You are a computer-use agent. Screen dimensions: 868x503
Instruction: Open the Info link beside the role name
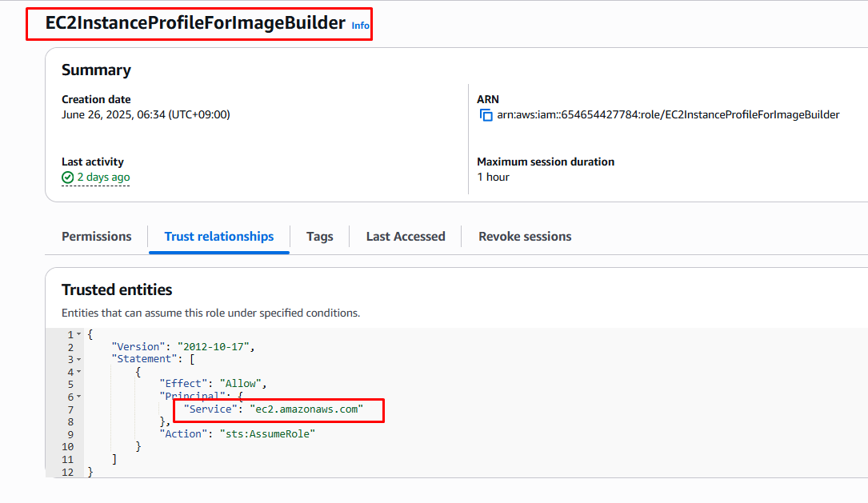point(361,26)
